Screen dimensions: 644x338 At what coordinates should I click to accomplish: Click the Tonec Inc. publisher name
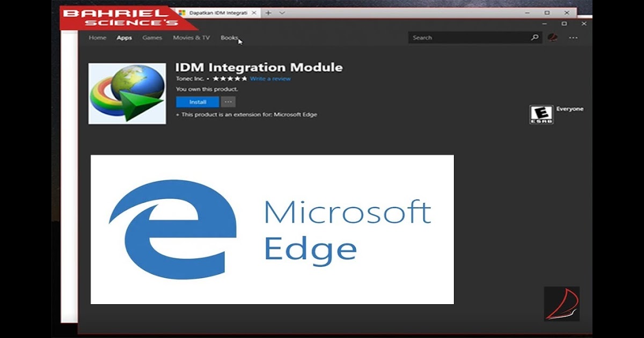(x=189, y=79)
